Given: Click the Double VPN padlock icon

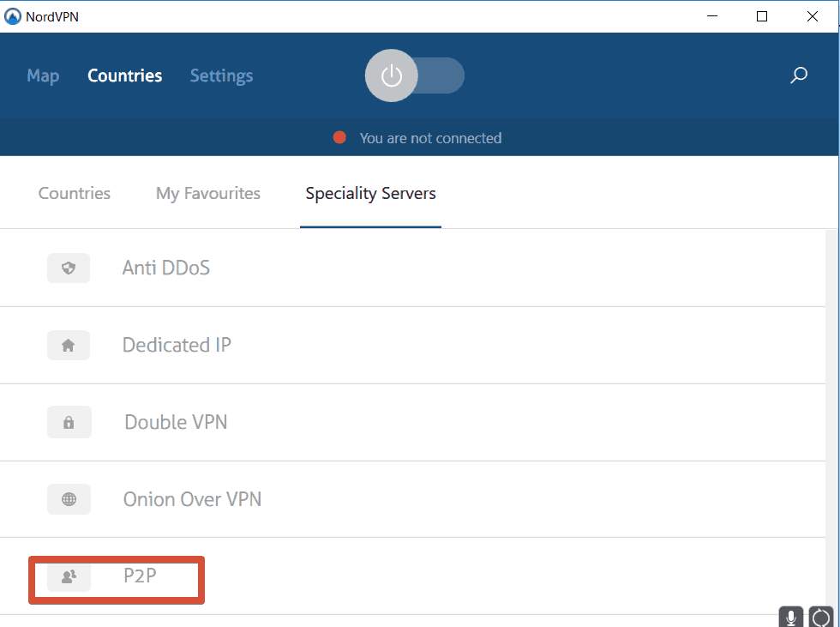Looking at the screenshot, I should click(69, 422).
